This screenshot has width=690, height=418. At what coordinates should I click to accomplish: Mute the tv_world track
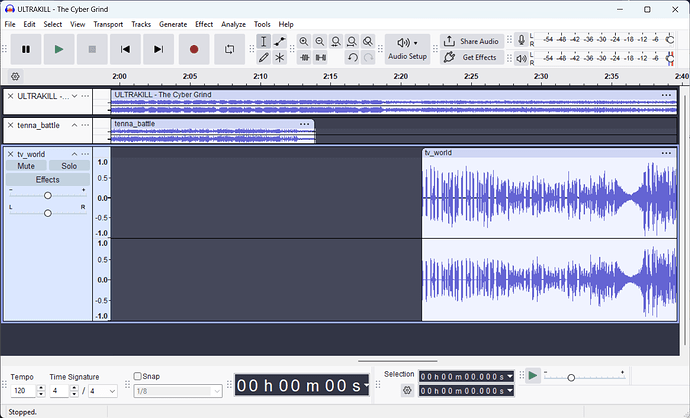pyautogui.click(x=26, y=166)
